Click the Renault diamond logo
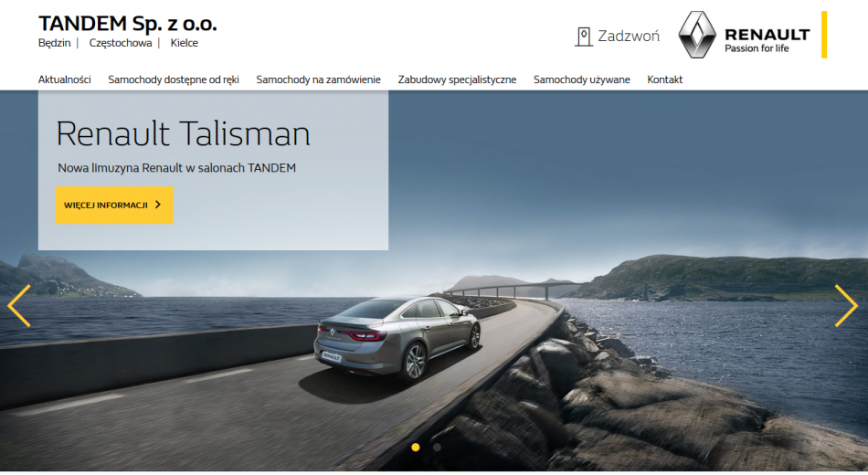The height and width of the screenshot is (475, 868). click(697, 35)
